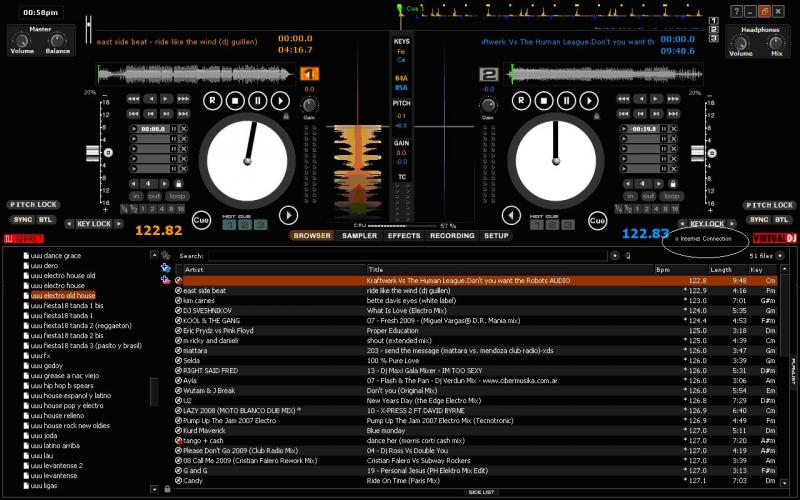This screenshot has width=800, height=500.
Task: Stop playback on deck 2
Action: click(544, 101)
